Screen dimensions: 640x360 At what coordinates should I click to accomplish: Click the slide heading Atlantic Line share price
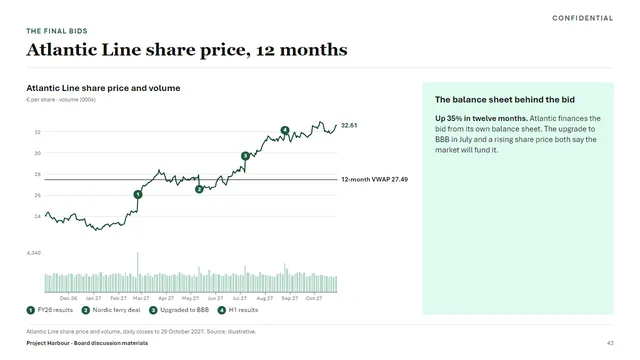point(187,50)
